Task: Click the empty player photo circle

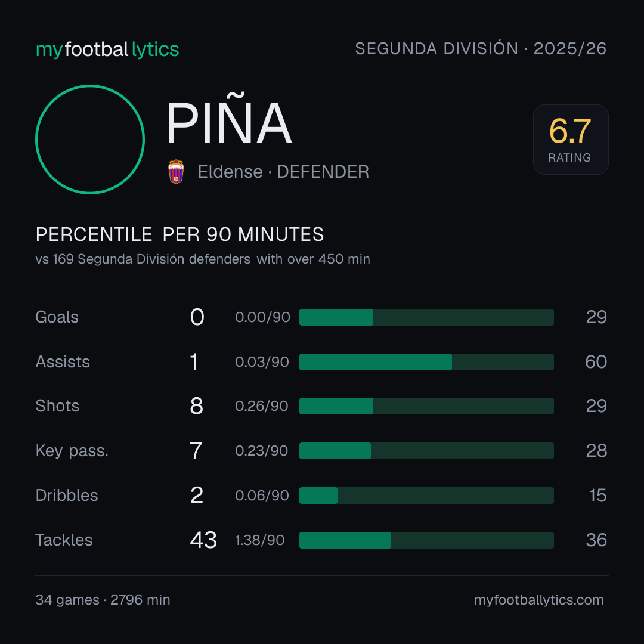Action: click(x=90, y=140)
